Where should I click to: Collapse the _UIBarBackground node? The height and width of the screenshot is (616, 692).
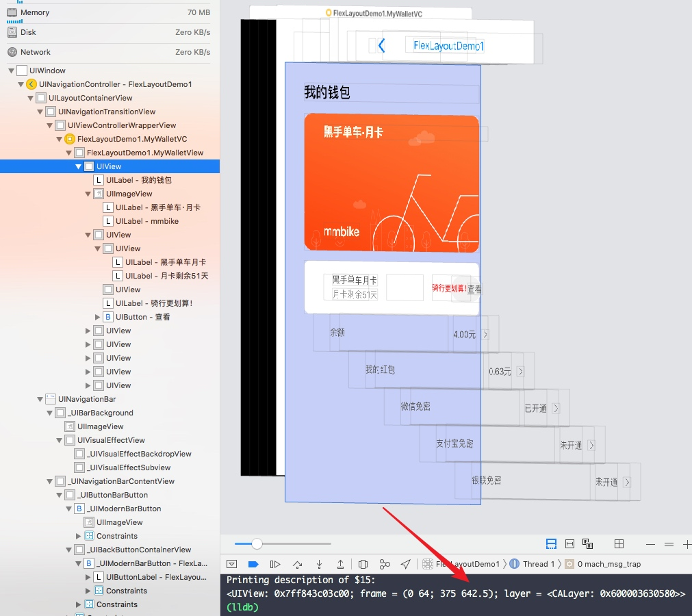[50, 413]
